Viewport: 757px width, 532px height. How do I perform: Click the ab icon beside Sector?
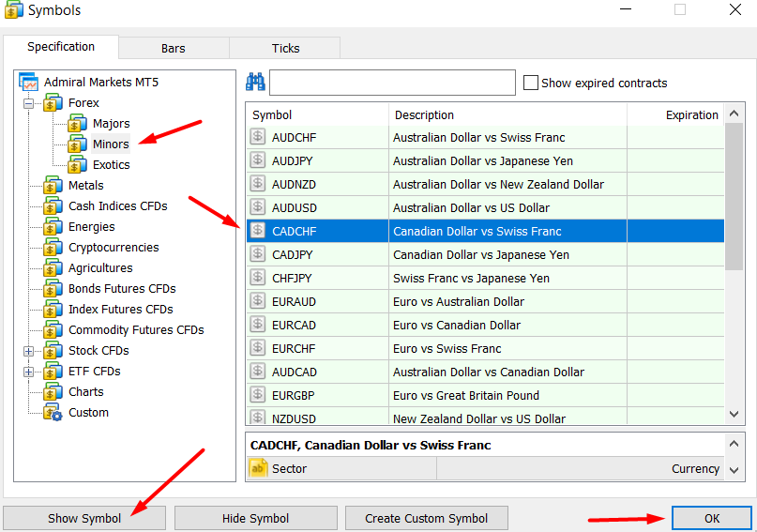pos(258,468)
